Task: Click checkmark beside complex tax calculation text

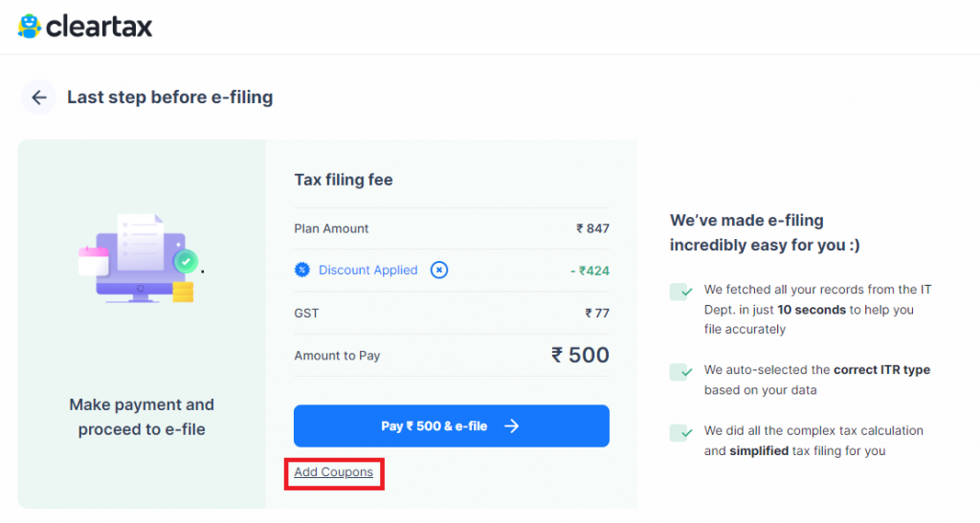Action: pos(680,433)
